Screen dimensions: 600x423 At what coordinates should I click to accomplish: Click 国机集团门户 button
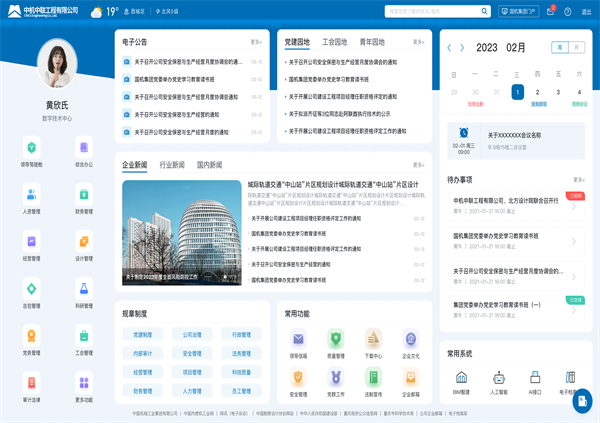pos(518,11)
